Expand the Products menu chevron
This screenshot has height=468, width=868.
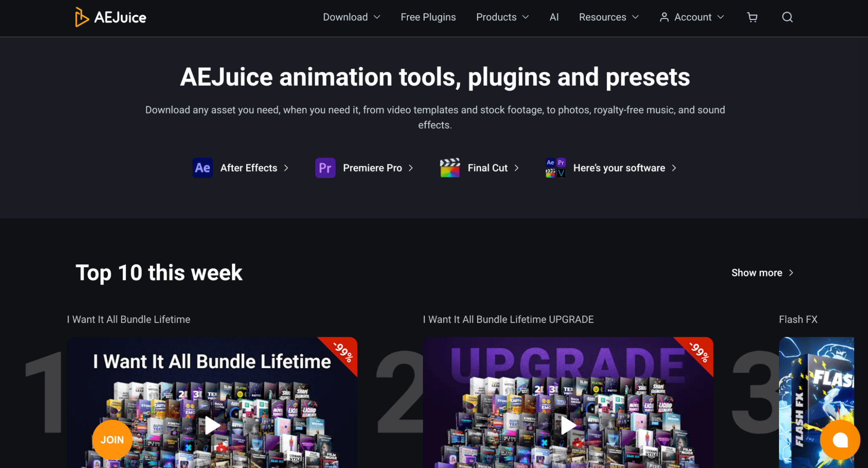[525, 17]
